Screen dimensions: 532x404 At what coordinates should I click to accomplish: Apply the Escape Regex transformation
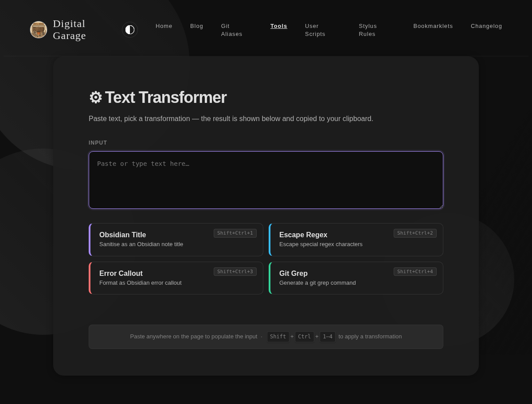pos(356,239)
